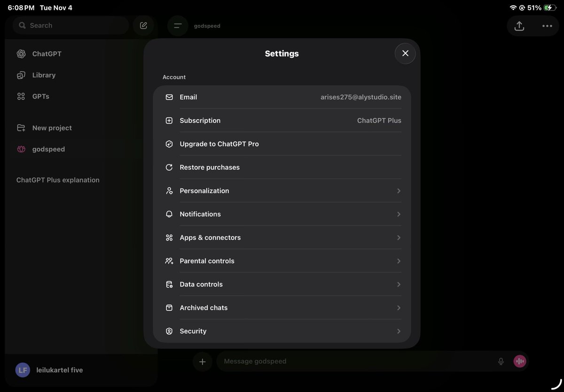
Task: Click the leilukartel five account name
Action: (60, 370)
